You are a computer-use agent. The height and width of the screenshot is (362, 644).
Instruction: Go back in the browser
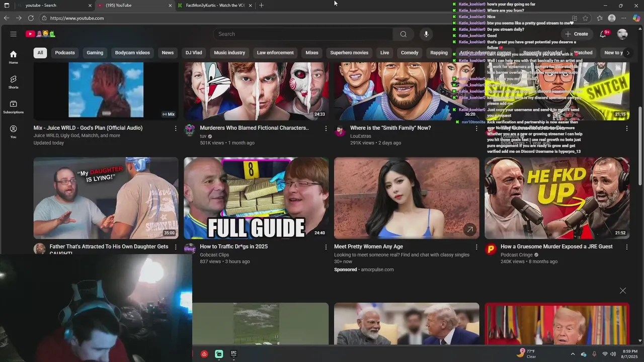tap(7, 18)
